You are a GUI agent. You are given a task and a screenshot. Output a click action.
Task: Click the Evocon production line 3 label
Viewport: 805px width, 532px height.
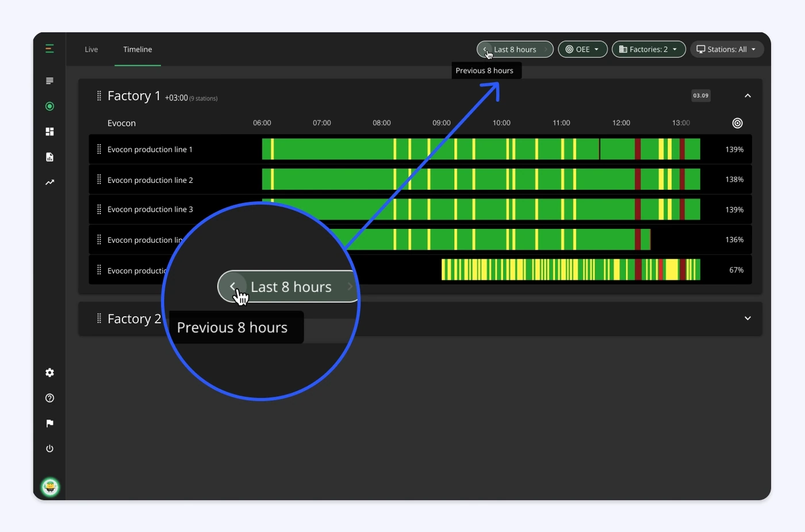(150, 209)
